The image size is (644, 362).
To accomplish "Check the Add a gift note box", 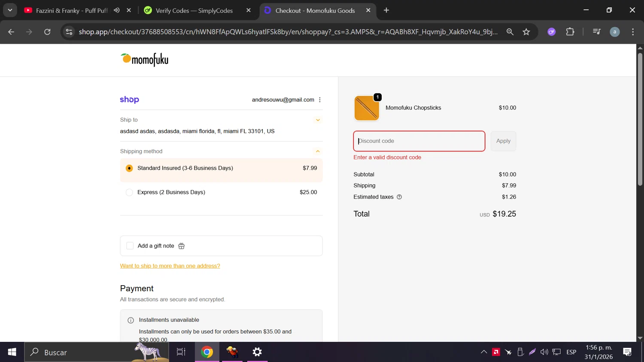I will 130,246.
